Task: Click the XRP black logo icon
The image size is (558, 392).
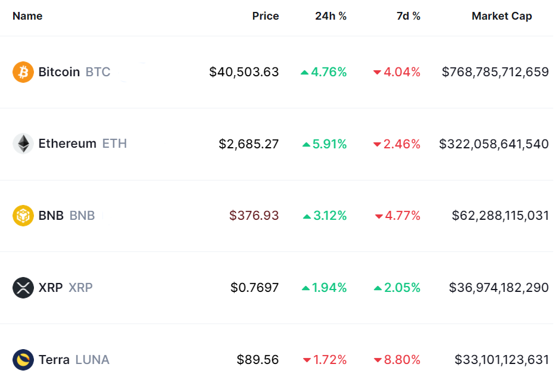Action: tap(23, 288)
